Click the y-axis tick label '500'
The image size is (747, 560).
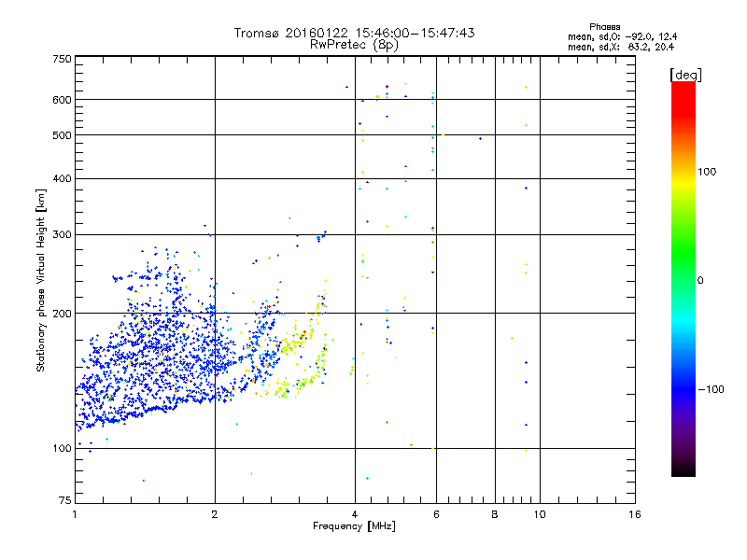(x=62, y=135)
